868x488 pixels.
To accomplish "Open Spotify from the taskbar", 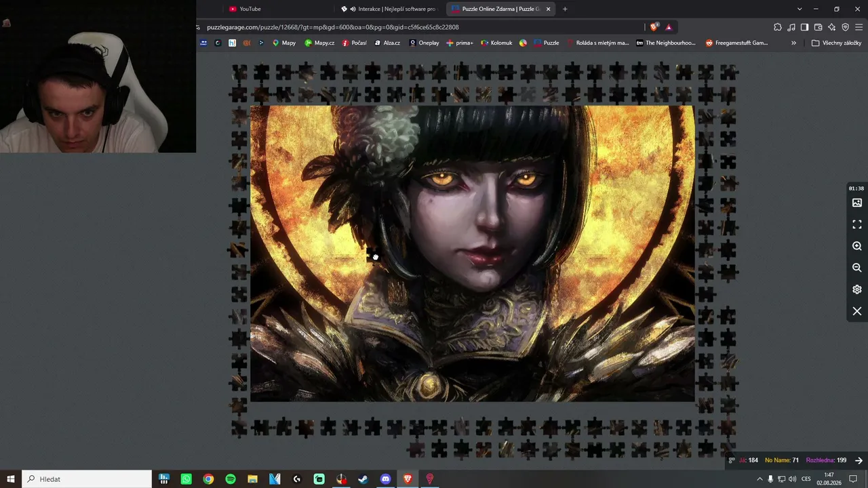I will point(231,479).
